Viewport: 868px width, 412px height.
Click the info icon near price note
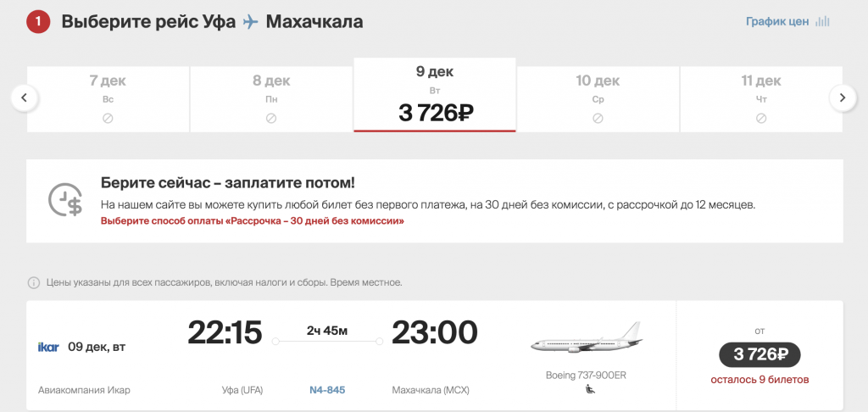pos(34,282)
